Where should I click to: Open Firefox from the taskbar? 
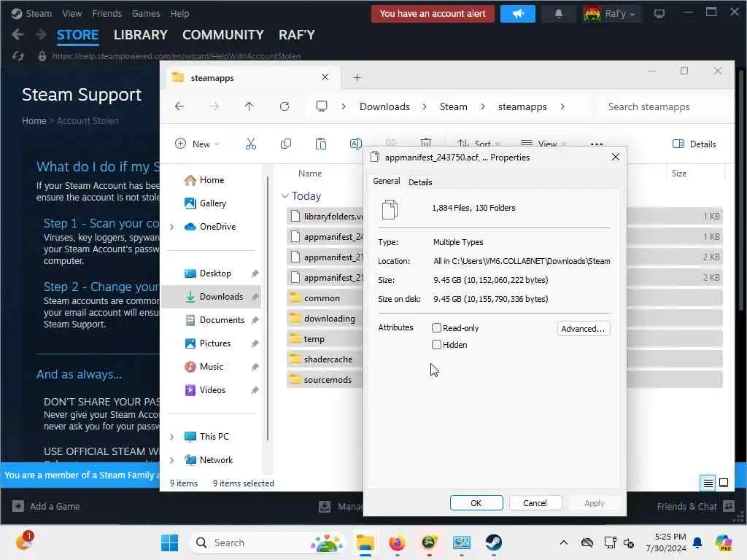[x=397, y=542]
